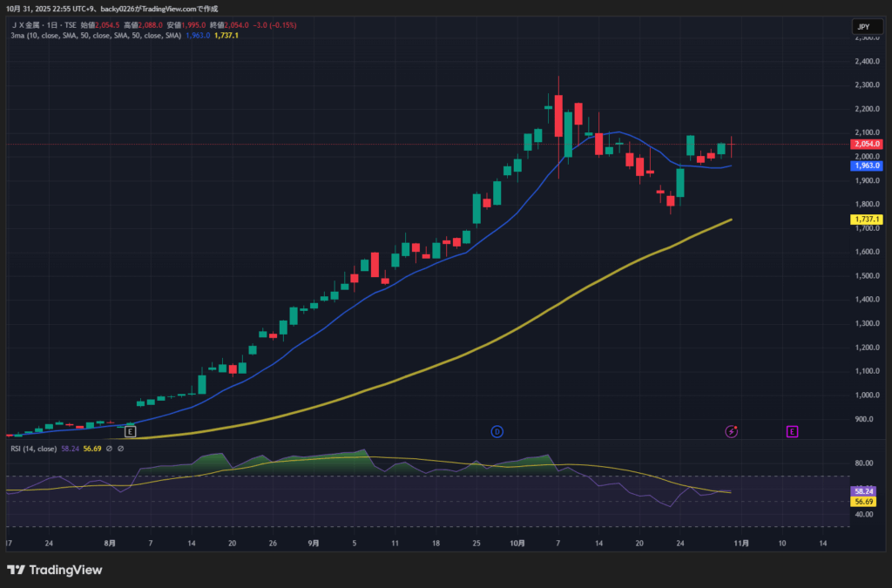Click the 10月 label on time axis
Viewport: 892px width, 588px height.
tap(517, 543)
